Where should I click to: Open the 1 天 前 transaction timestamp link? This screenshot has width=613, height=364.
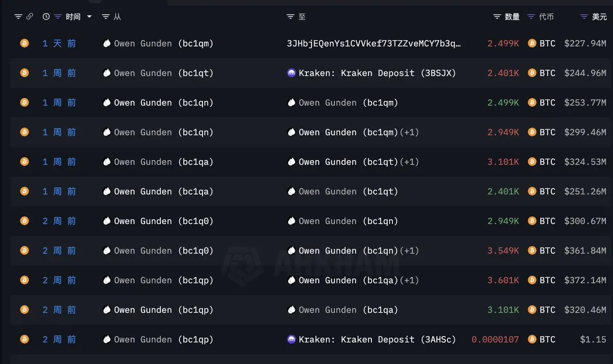pyautogui.click(x=59, y=43)
